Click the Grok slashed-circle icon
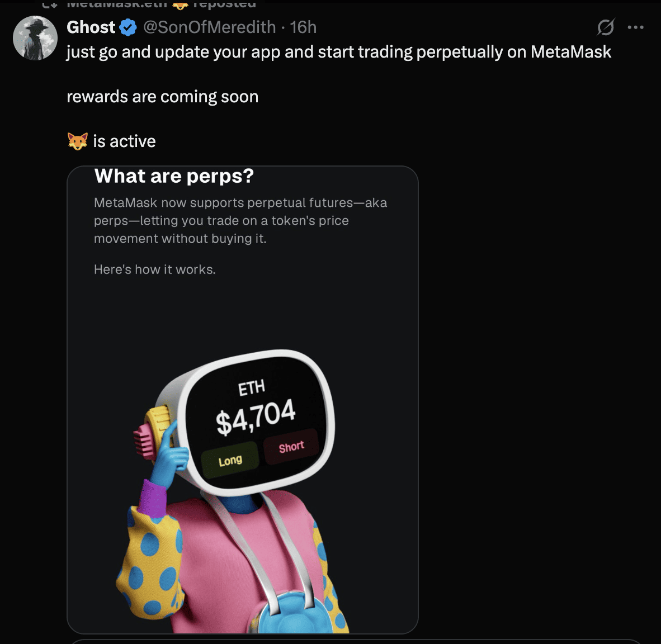The image size is (661, 644). [x=606, y=27]
